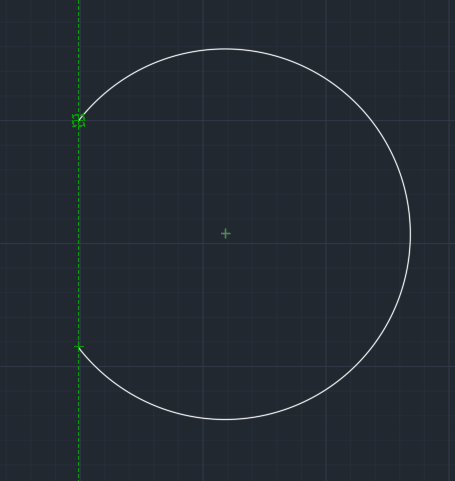Click the dashed green line below the lower arc endpoint

click(x=79, y=417)
